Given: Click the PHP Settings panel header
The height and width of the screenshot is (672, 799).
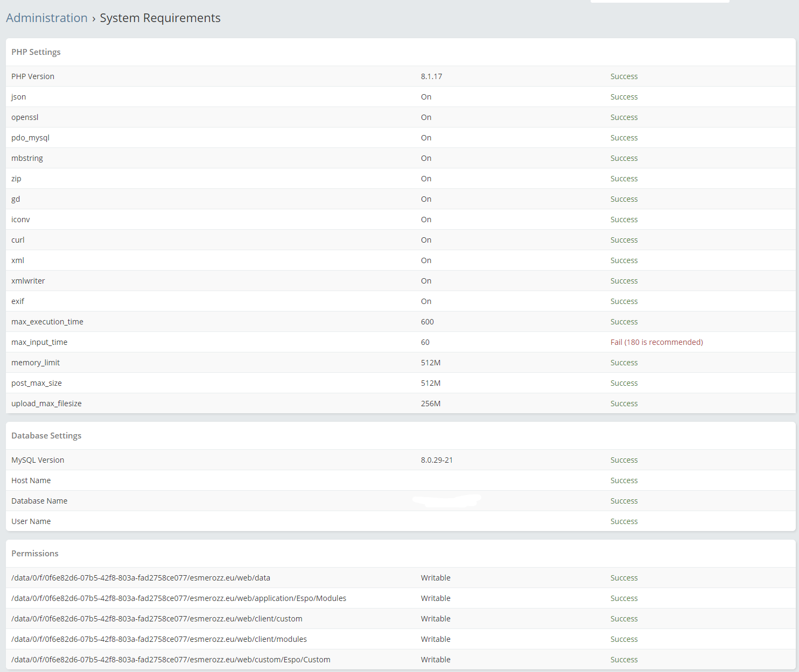Looking at the screenshot, I should pyautogui.click(x=36, y=52).
